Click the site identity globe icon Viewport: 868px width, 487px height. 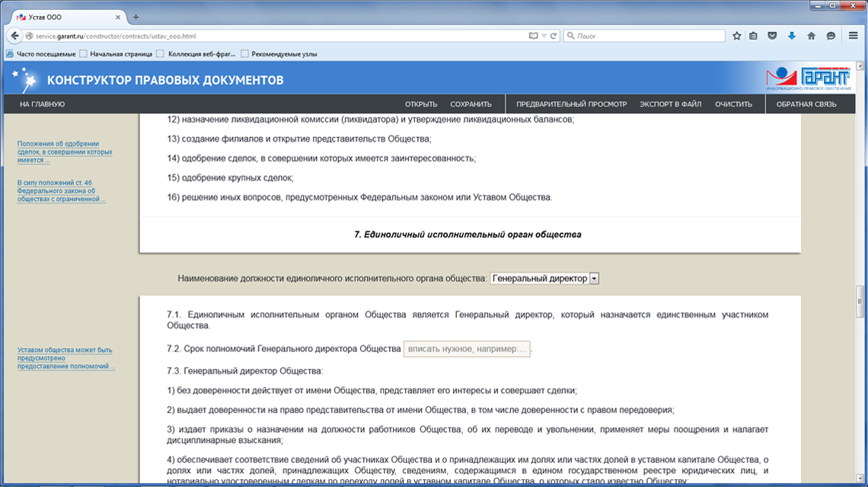tap(30, 36)
